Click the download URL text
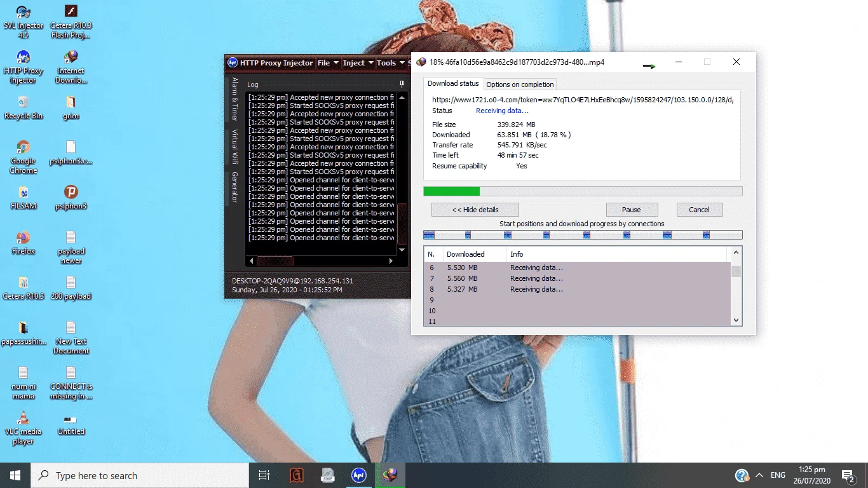This screenshot has height=488, width=868. tap(583, 100)
